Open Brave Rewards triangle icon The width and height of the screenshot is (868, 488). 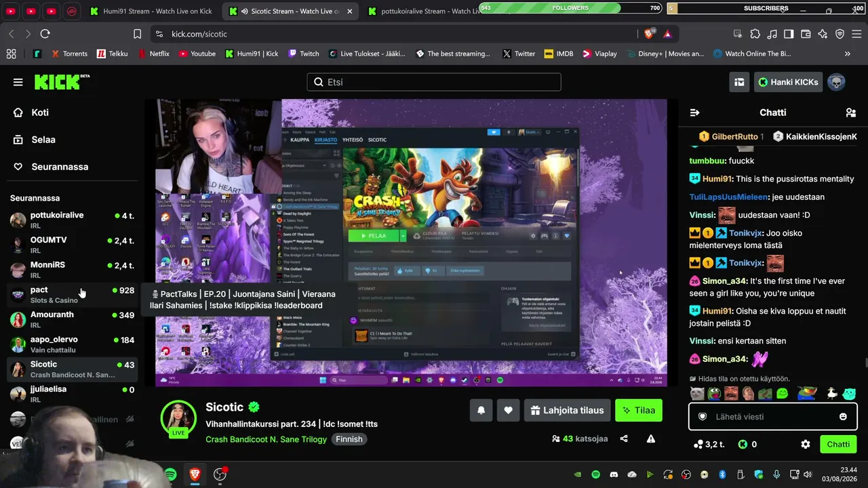[667, 34]
